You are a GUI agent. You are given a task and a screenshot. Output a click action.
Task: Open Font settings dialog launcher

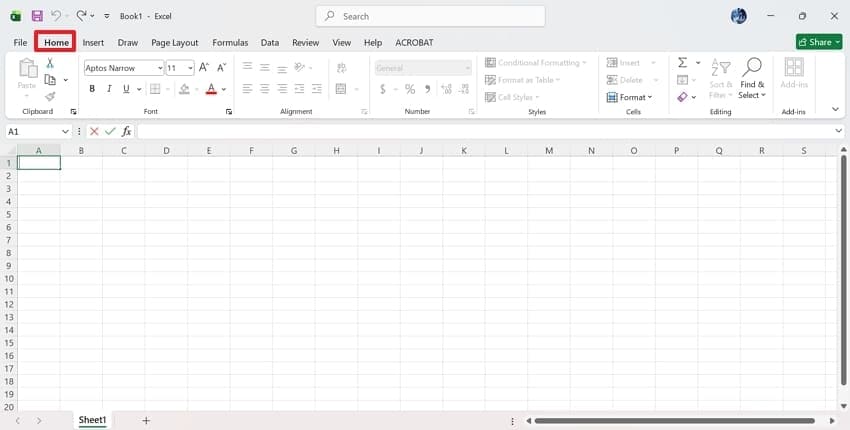229,112
